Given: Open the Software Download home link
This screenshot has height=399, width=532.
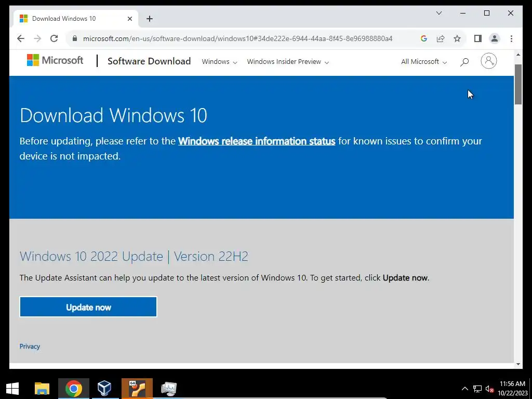Looking at the screenshot, I should click(149, 61).
